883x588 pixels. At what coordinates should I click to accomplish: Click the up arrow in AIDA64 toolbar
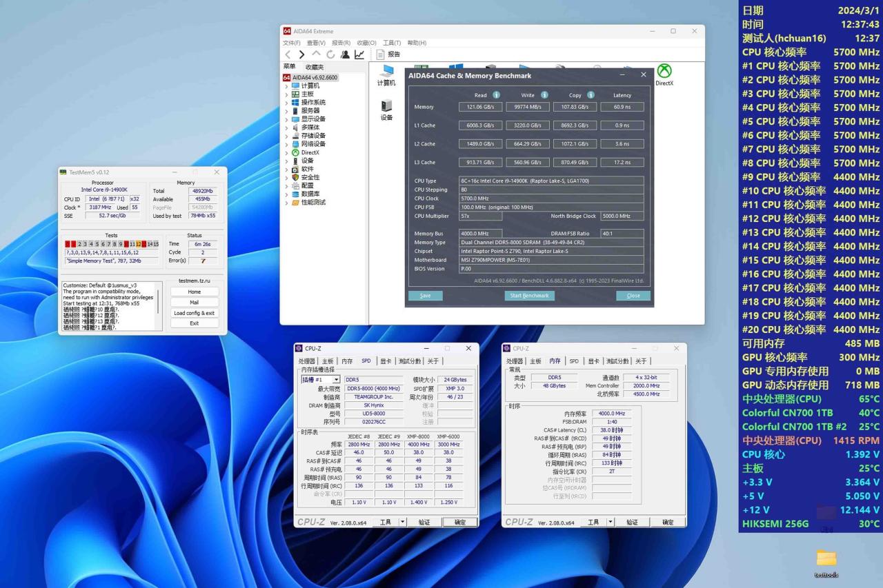tap(316, 54)
